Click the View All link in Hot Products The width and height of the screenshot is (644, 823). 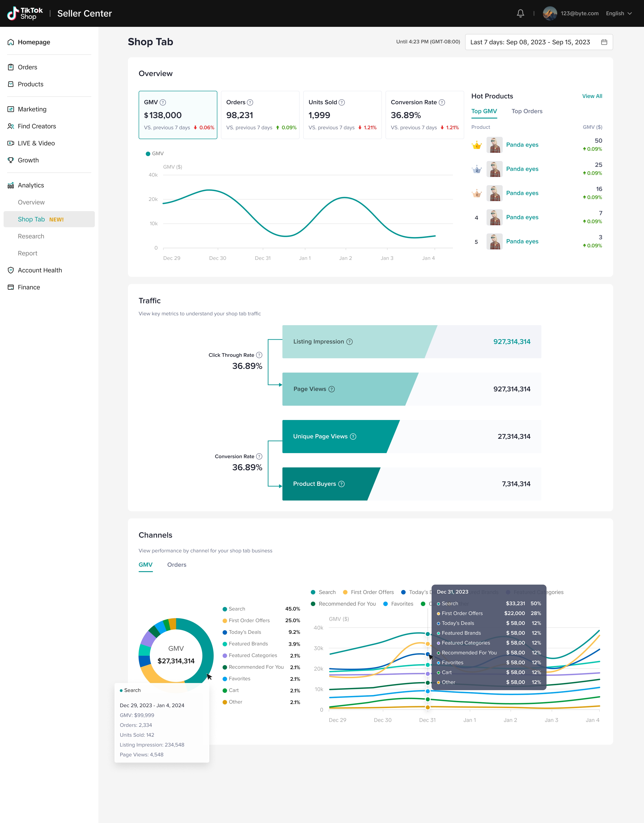coord(592,96)
